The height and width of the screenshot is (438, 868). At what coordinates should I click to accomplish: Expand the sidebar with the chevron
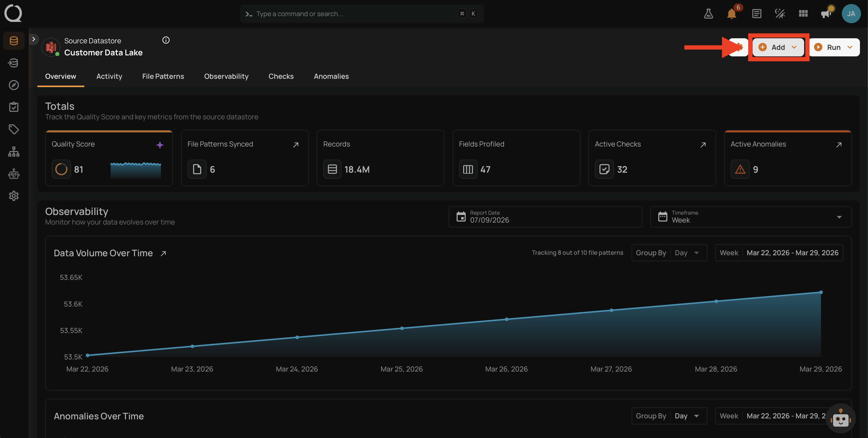pyautogui.click(x=34, y=39)
